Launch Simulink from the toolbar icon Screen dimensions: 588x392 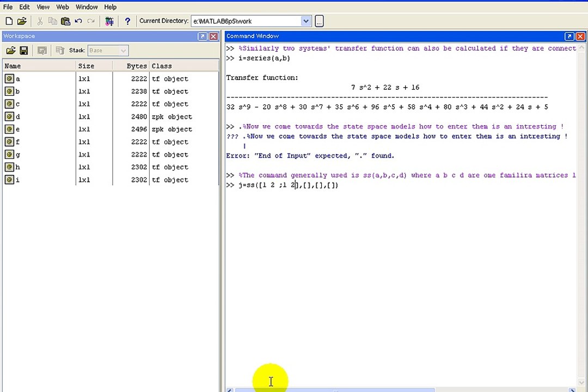tap(109, 21)
